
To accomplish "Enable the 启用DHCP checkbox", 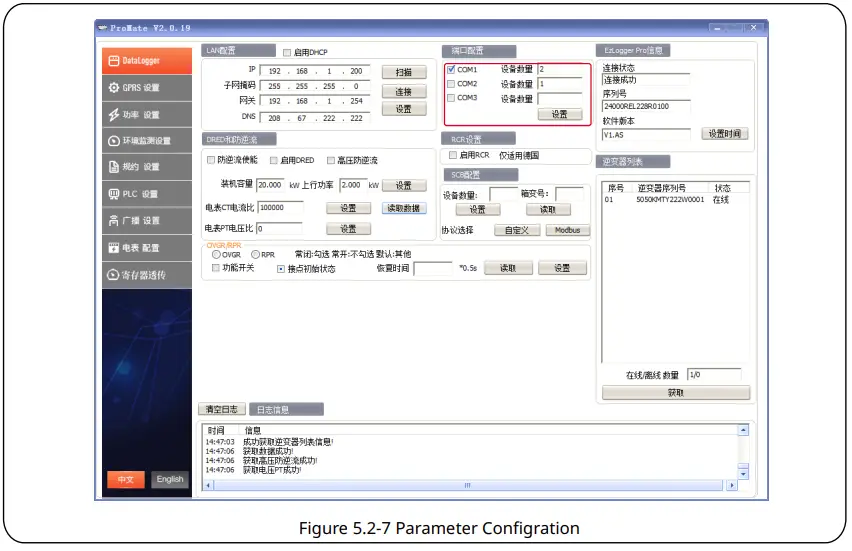I will [x=287, y=53].
